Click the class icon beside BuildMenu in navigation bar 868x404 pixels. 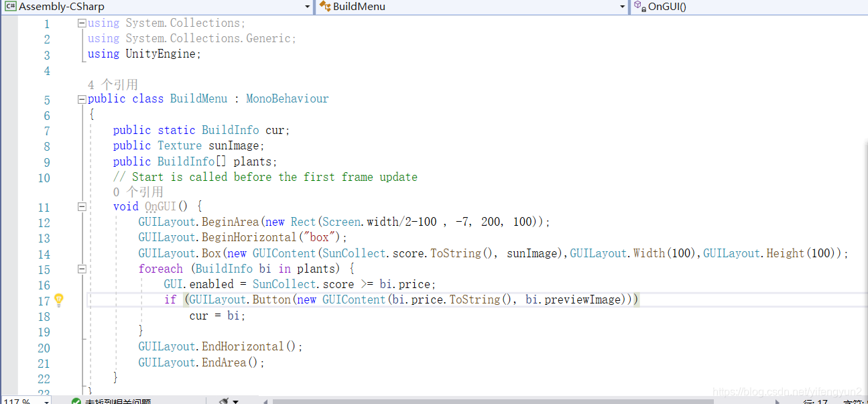324,7
